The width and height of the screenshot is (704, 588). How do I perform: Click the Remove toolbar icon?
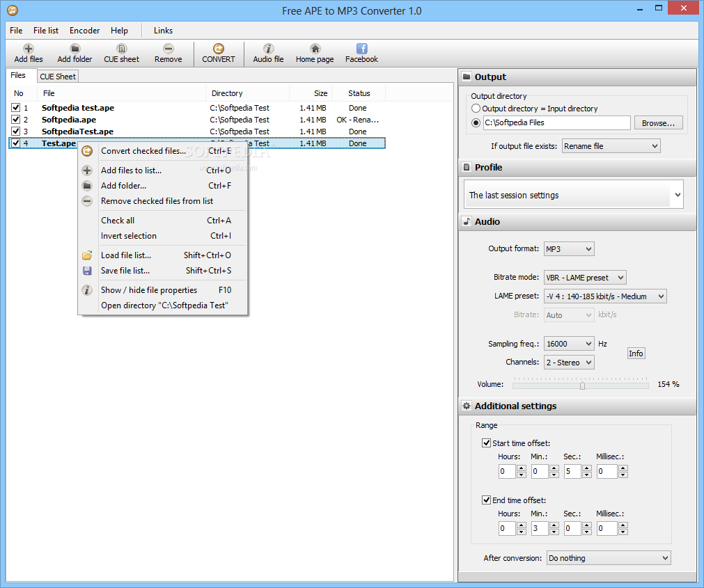click(x=169, y=49)
